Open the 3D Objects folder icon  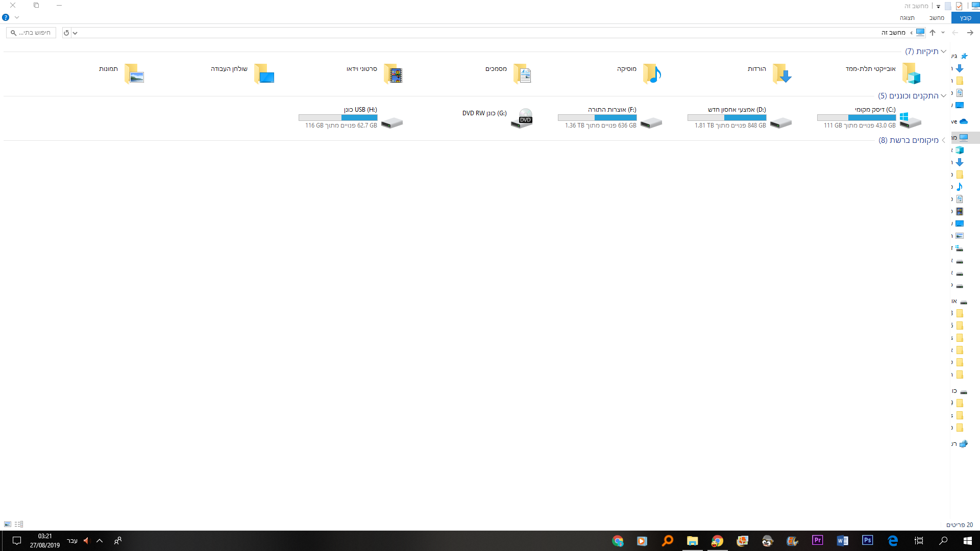911,74
